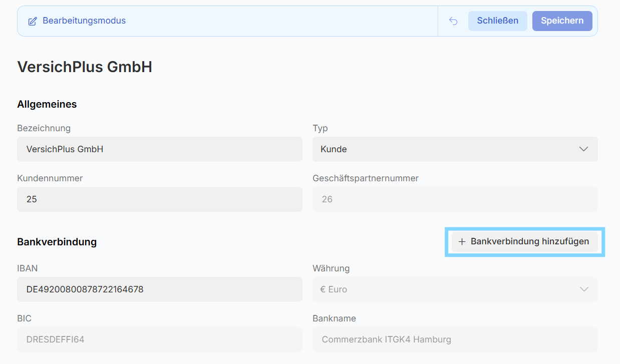This screenshot has width=620, height=364.
Task: Click the pencil icon beside Bearbeitungsmodus
Action: (x=33, y=21)
